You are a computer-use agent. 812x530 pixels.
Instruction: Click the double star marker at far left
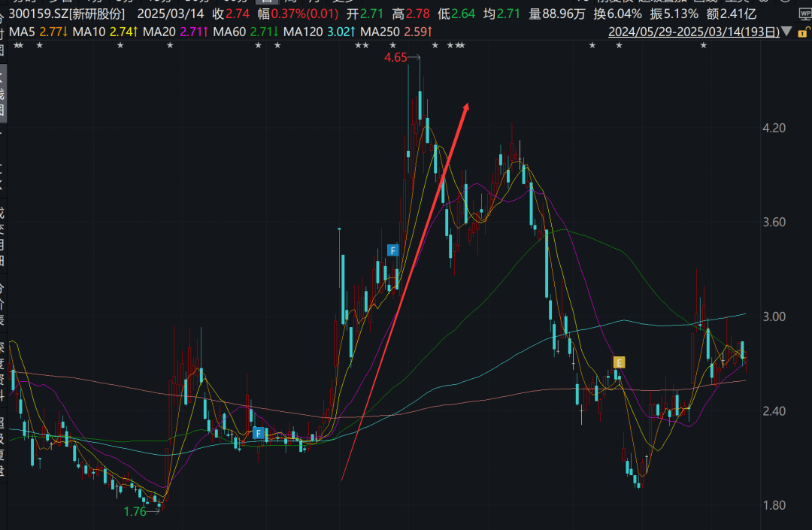click(18, 46)
